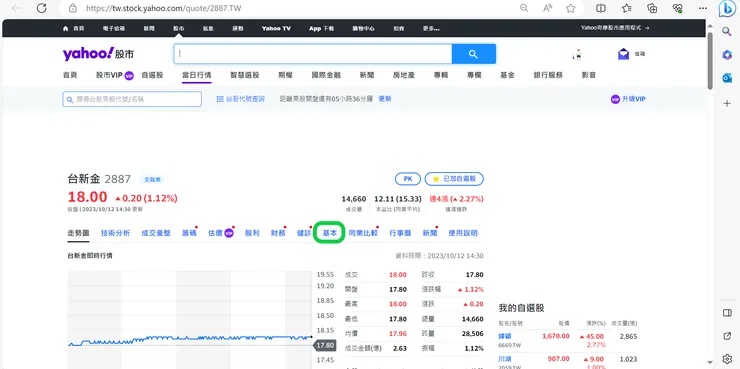Switch to the 估價 VIP tab
740x369 pixels.
(221, 233)
